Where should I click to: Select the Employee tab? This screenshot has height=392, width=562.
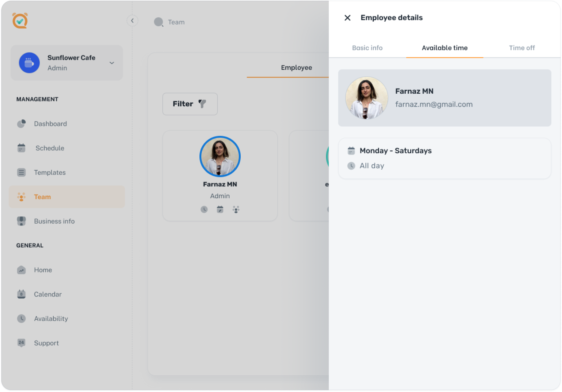pos(296,68)
